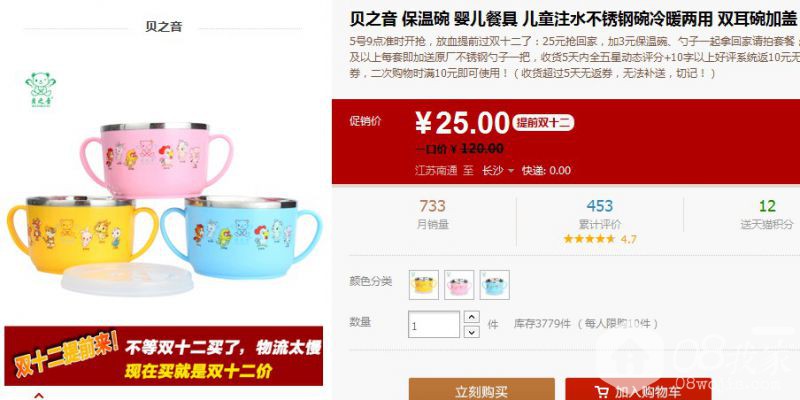Screen dimensions: 800x400
Task: View the 733 月销量 sales count
Action: pyautogui.click(x=433, y=215)
